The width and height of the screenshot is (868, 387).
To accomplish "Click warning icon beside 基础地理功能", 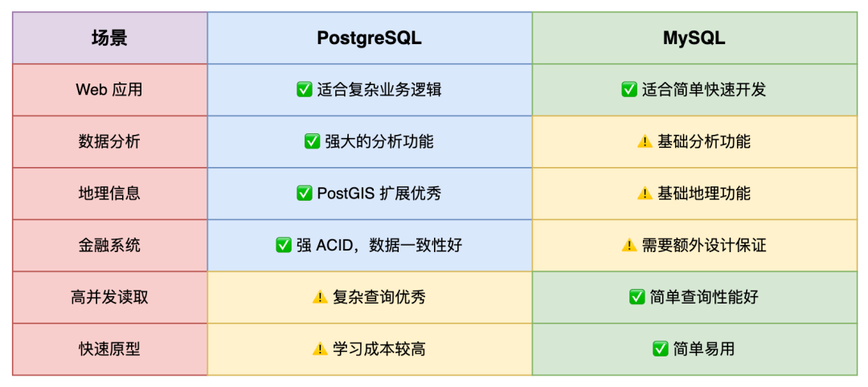I will tap(645, 193).
